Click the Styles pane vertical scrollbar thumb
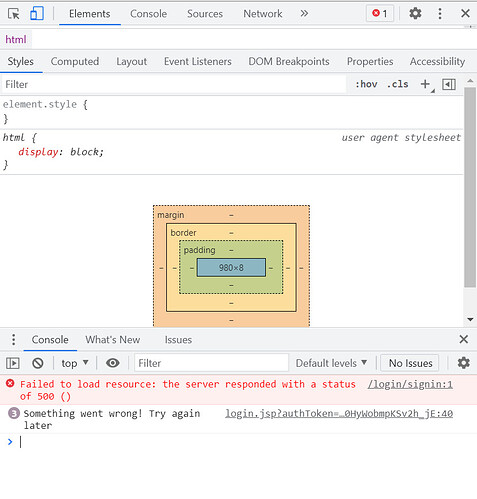The width and height of the screenshot is (477, 499). [470, 187]
